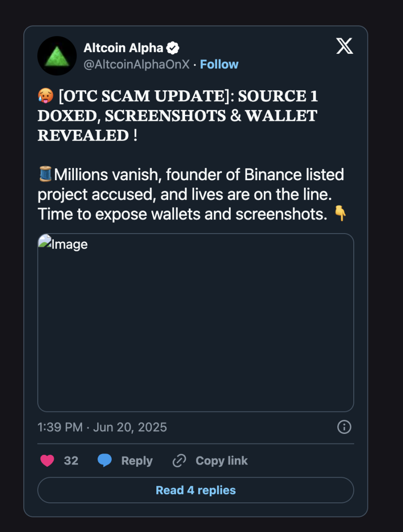
Task: Click Read 4 replies to expand the thread
Action: point(195,490)
